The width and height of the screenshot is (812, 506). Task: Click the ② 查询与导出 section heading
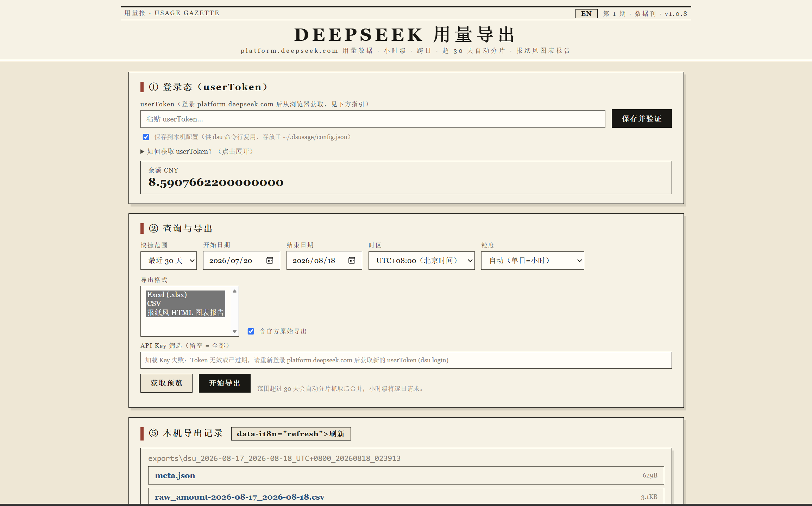181,229
